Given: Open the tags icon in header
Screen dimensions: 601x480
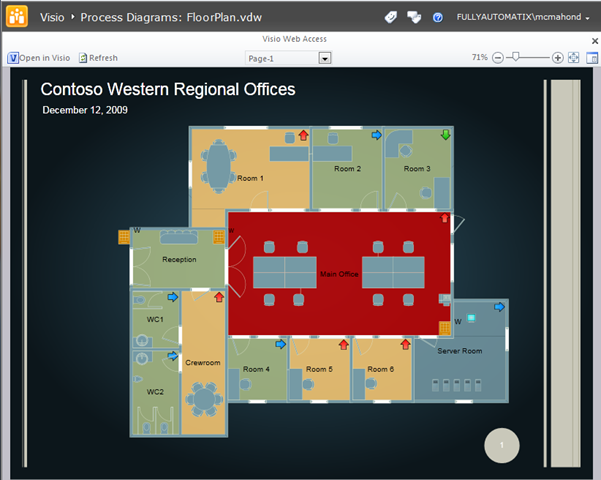Looking at the screenshot, I should [x=392, y=18].
